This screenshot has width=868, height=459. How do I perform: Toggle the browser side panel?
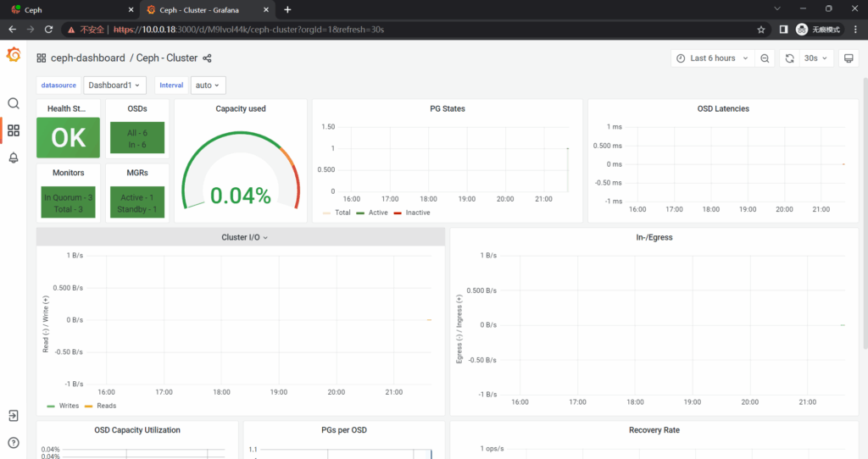783,30
